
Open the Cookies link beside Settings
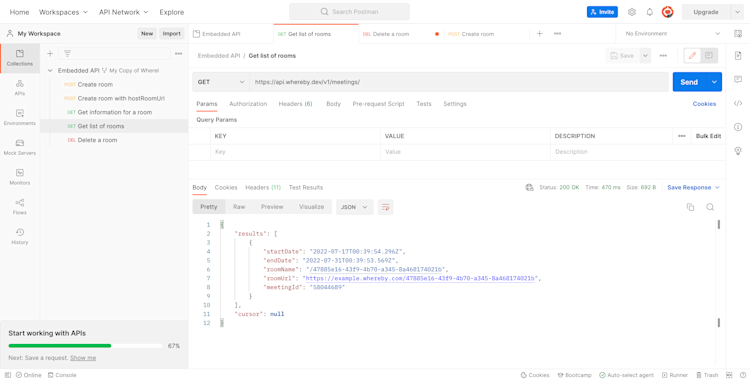[704, 104]
